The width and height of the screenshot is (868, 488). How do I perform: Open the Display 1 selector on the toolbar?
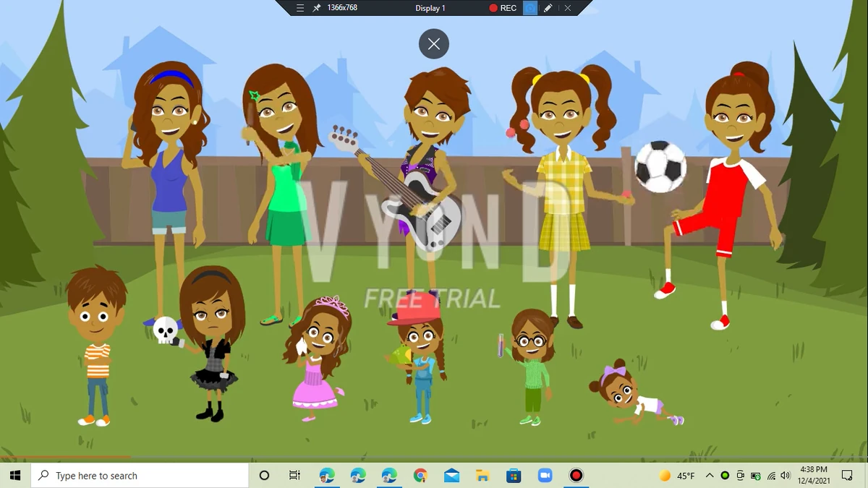pyautogui.click(x=430, y=8)
